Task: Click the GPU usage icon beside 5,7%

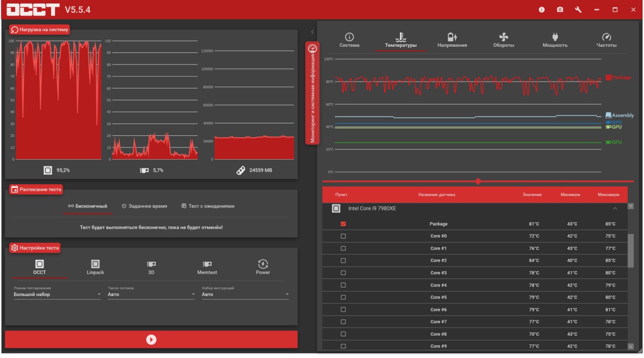Action: pos(144,170)
